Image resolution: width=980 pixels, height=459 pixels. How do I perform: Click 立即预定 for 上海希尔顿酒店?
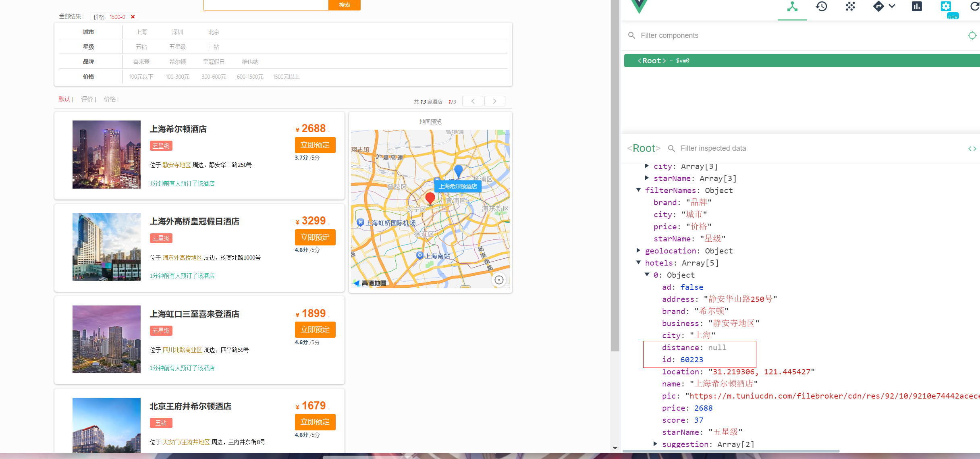[315, 145]
